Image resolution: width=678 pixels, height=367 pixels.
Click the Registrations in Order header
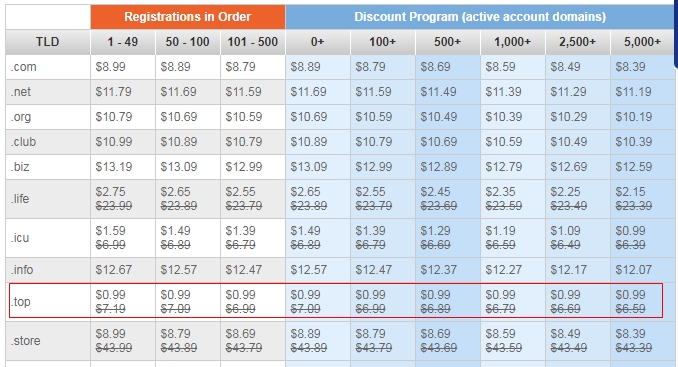[188, 17]
